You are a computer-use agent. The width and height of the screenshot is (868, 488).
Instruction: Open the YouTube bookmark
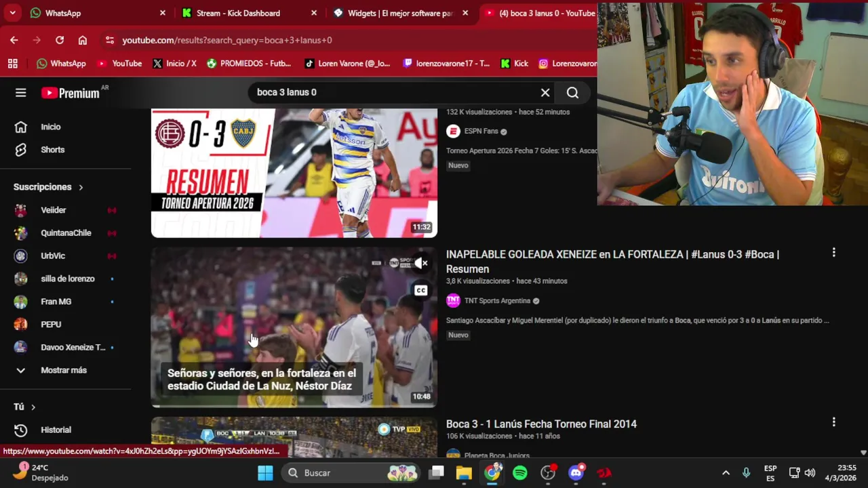(119, 64)
